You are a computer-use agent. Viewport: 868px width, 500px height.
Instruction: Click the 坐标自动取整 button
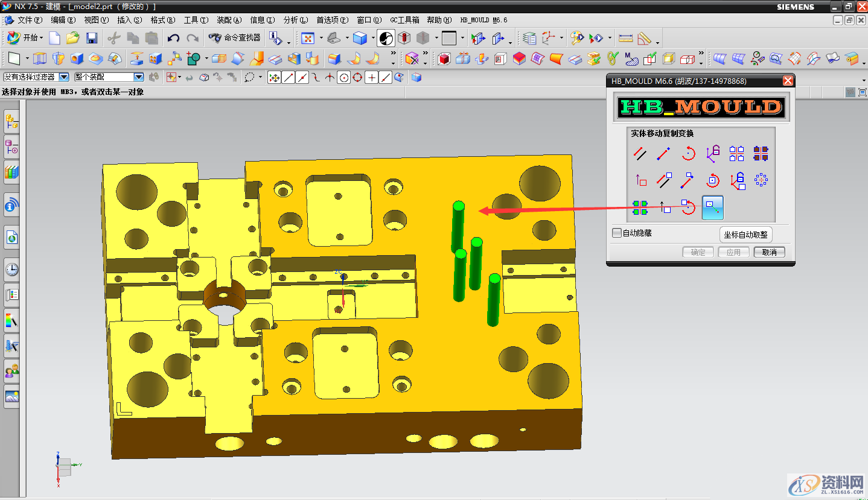745,235
